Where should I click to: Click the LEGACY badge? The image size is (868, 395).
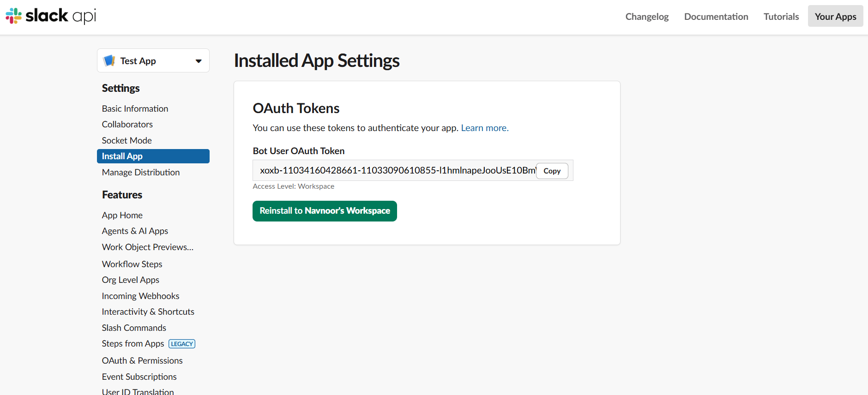coord(182,344)
